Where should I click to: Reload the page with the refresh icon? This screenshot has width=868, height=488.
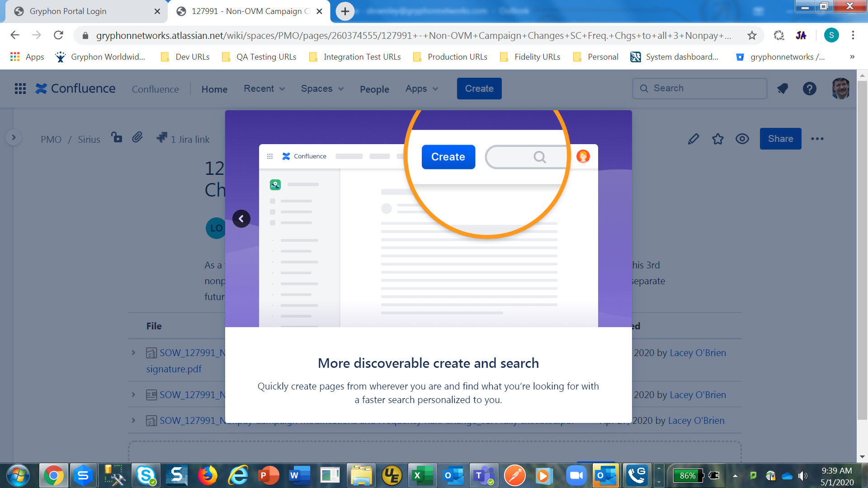pyautogui.click(x=58, y=35)
